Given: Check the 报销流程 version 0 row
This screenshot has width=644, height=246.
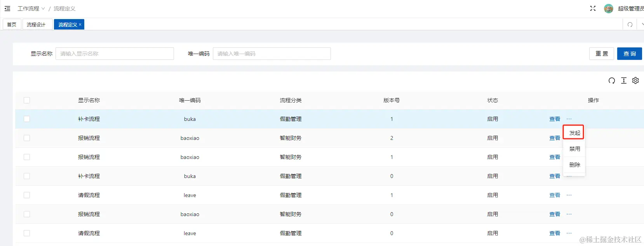Looking at the screenshot, I should (27, 214).
